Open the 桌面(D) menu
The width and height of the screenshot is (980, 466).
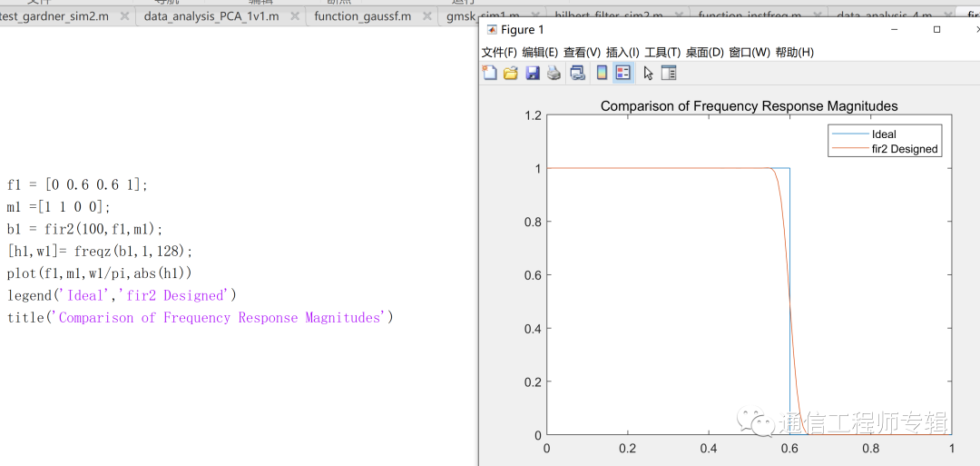[x=704, y=53]
